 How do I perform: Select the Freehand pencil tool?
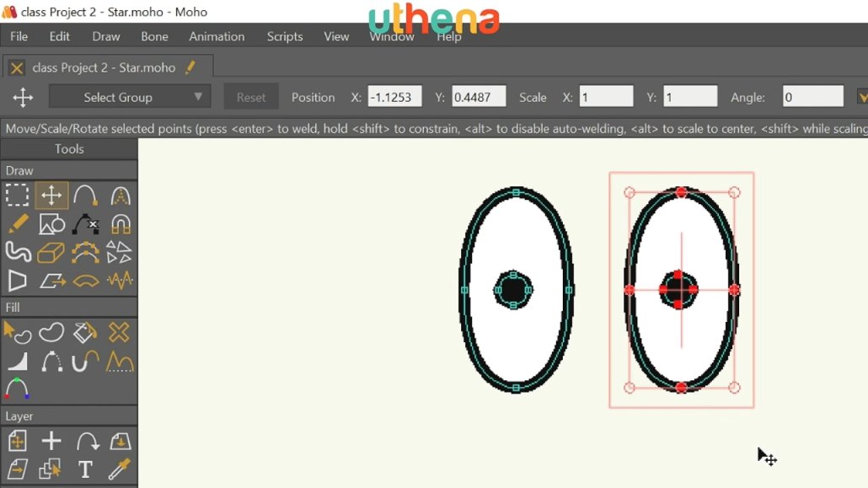point(17,224)
